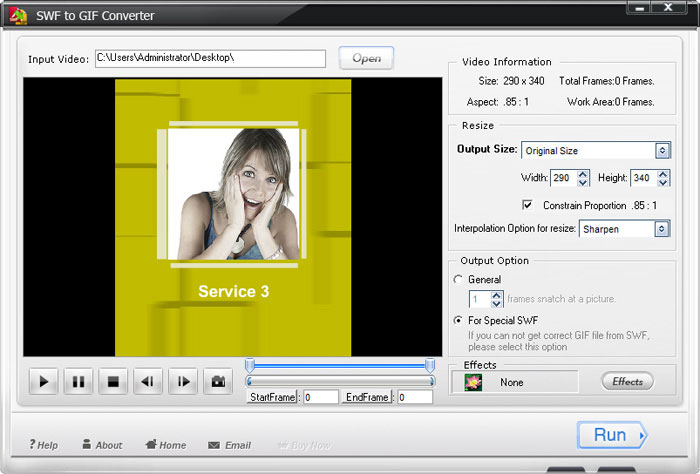Click the Play button

43,381
